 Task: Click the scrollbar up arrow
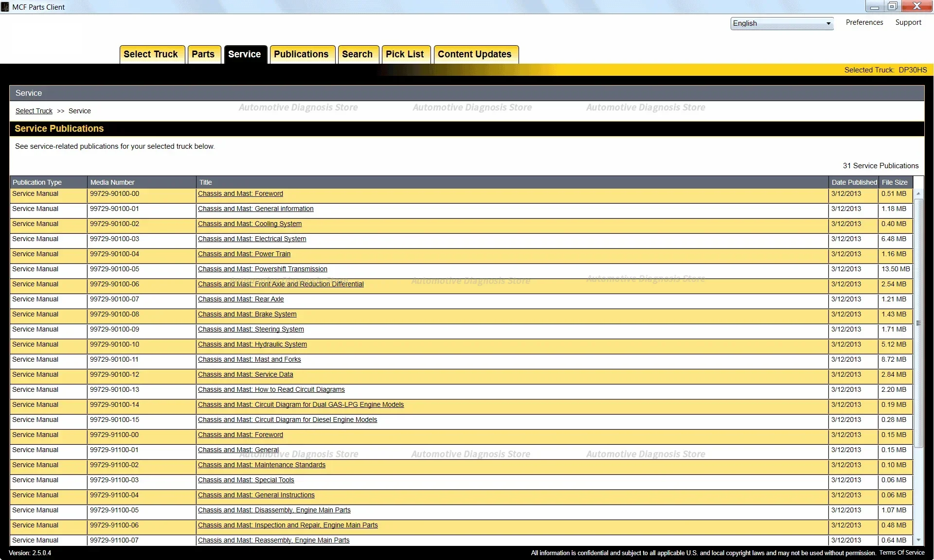tap(918, 194)
